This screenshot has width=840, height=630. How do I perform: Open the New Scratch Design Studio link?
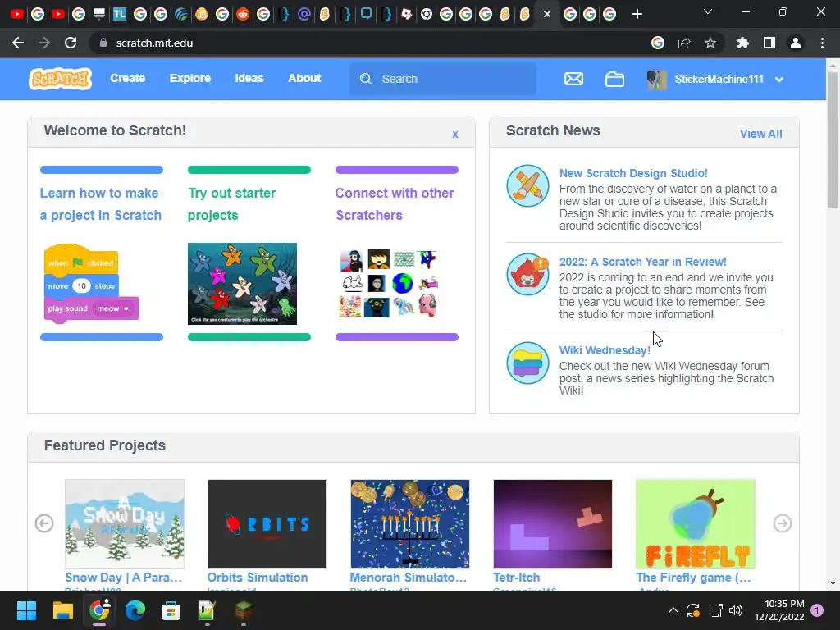(633, 173)
